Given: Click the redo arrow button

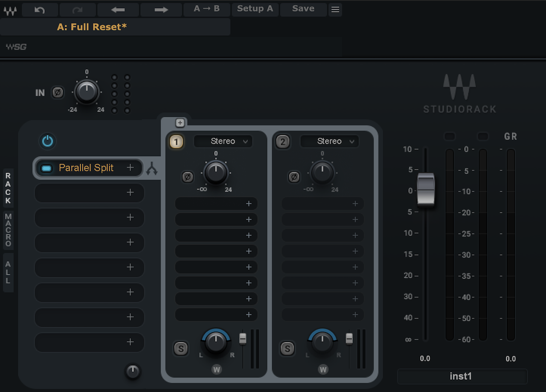Looking at the screenshot, I should [x=78, y=10].
